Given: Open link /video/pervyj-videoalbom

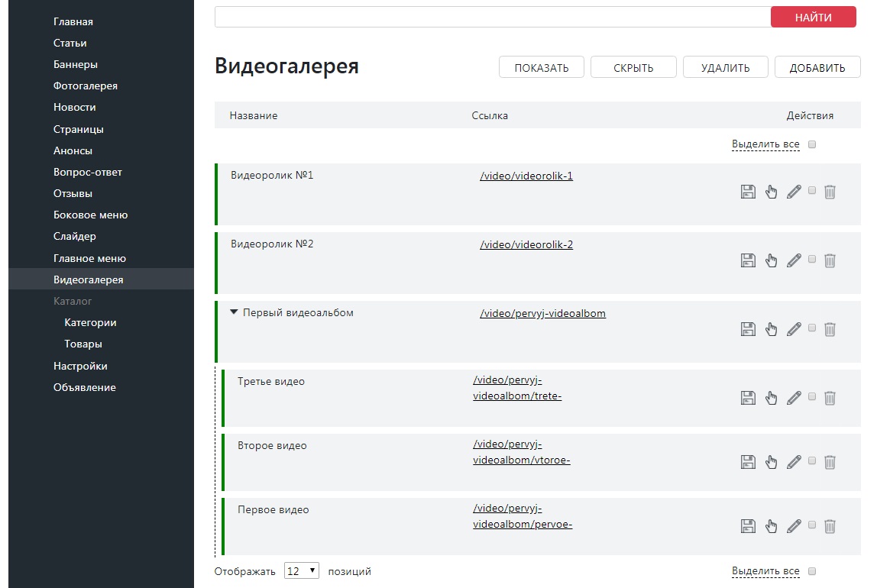Looking at the screenshot, I should [542, 313].
